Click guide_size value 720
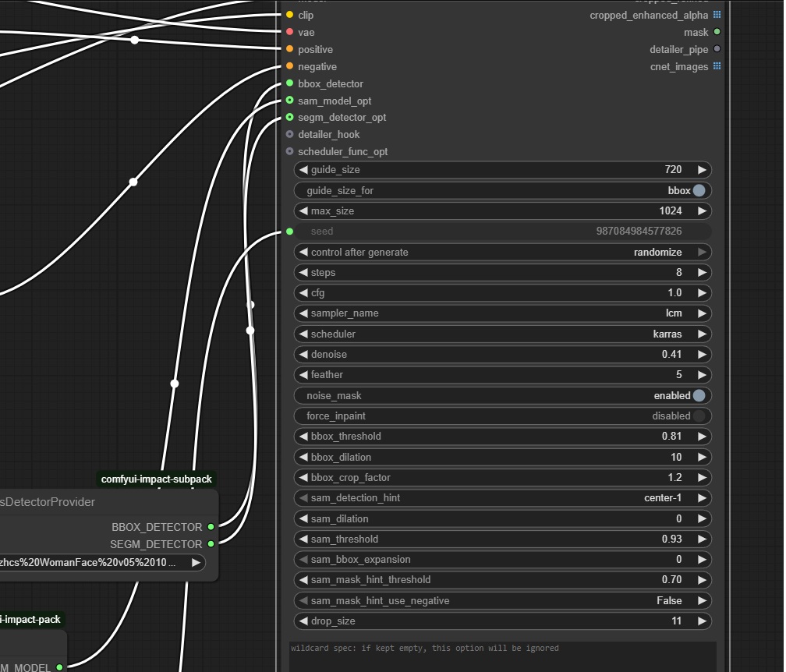786x672 pixels. (673, 170)
